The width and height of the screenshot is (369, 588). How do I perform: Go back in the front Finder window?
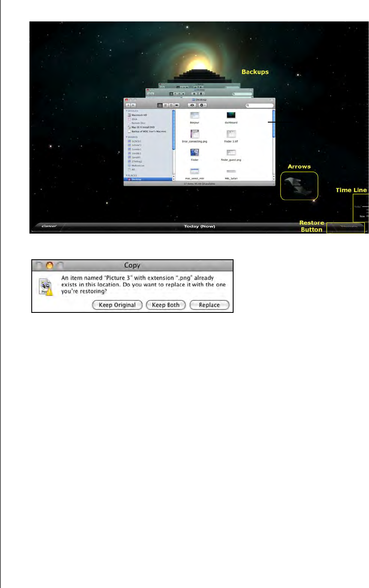128,105
